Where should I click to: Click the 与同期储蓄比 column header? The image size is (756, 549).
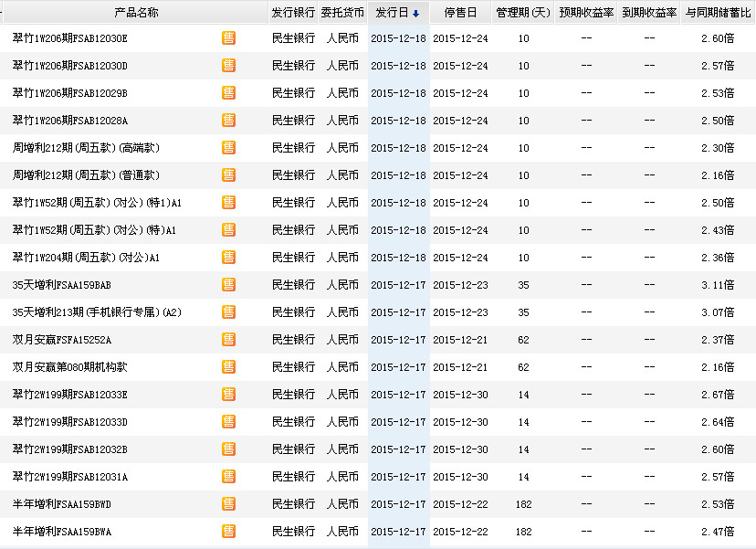click(719, 13)
